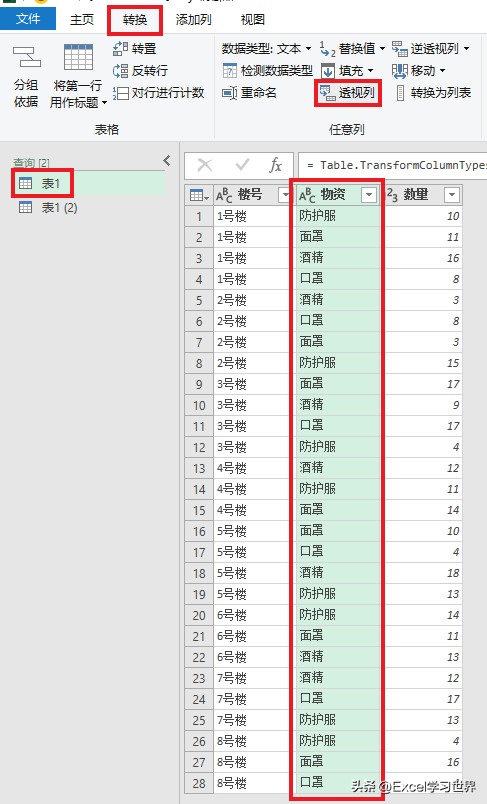Open the 文件 (File) tab

pos(28,19)
